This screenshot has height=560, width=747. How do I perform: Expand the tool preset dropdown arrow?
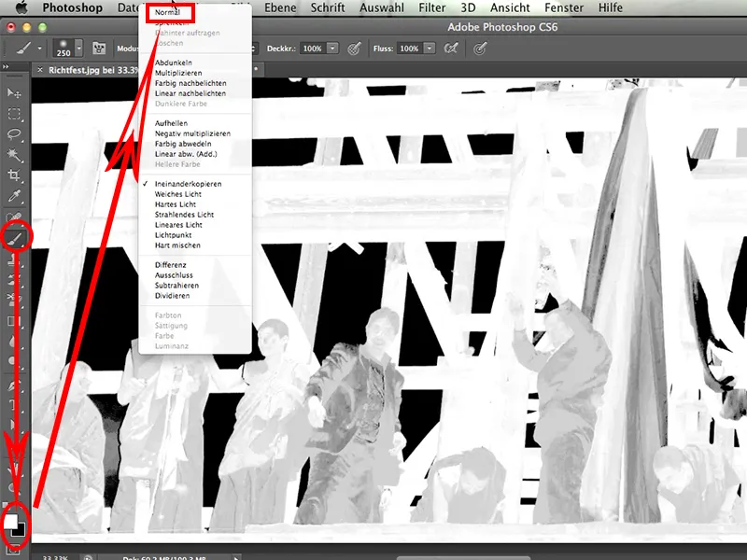pyautogui.click(x=39, y=49)
